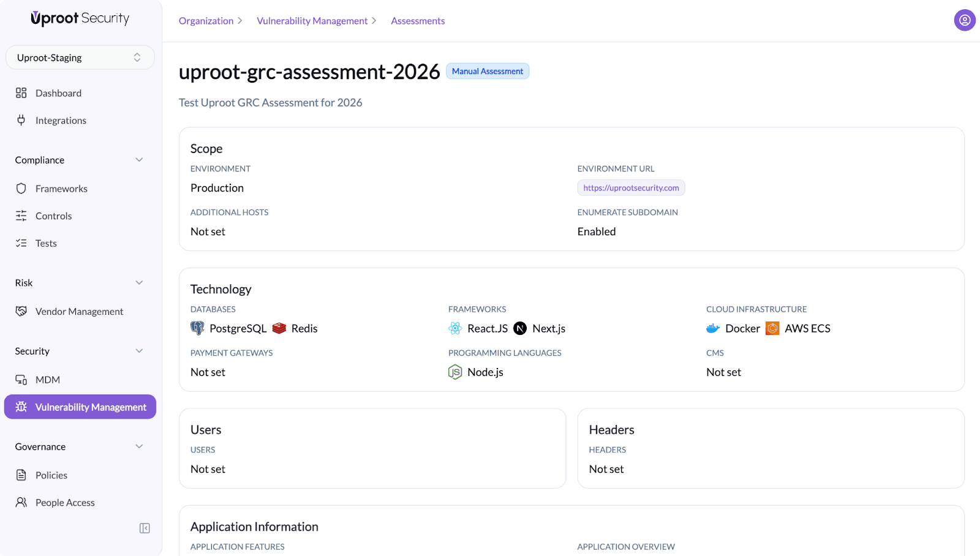980x556 pixels.
Task: Open Vendor Management in sidebar
Action: pyautogui.click(x=79, y=312)
